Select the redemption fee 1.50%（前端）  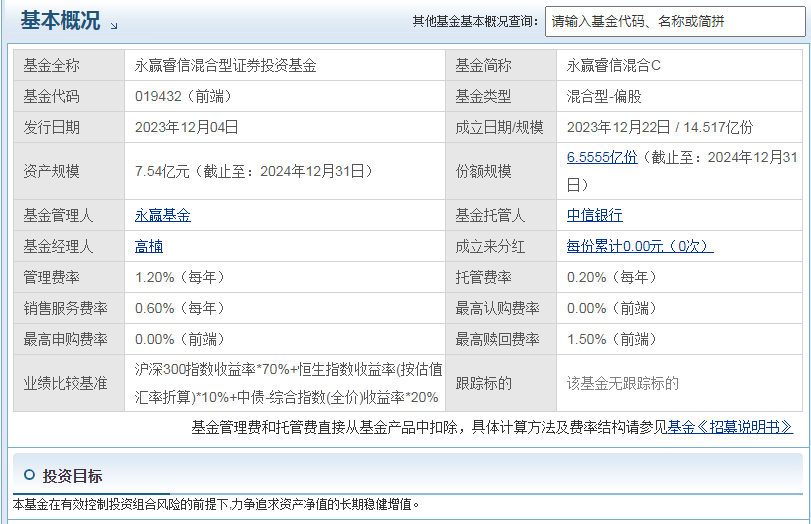click(x=611, y=339)
